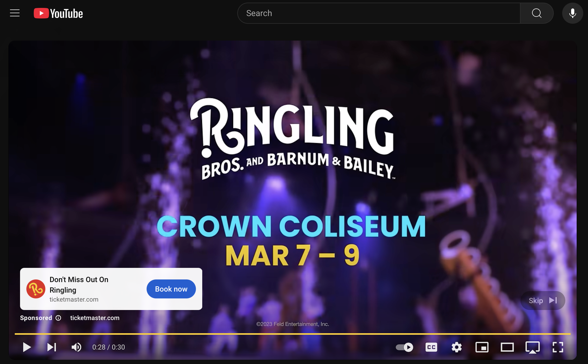Enable miniplayer mode
The image size is (588, 364).
[482, 347]
